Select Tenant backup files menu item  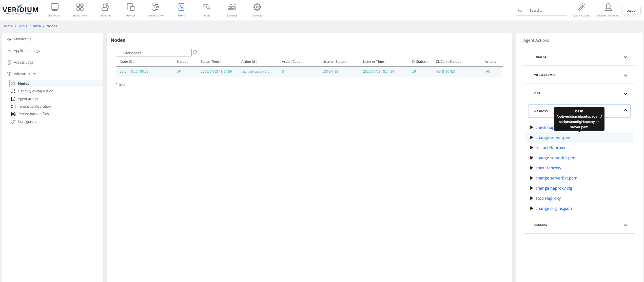(x=33, y=114)
